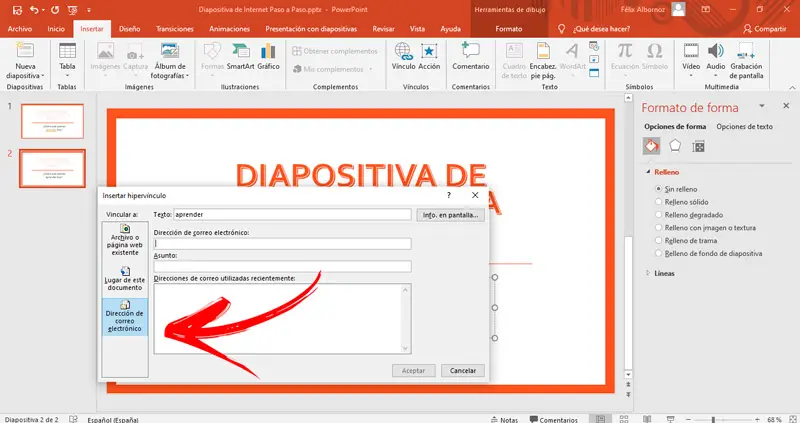Click the Save icon in title bar
The width and height of the screenshot is (800, 423).
coord(17,10)
